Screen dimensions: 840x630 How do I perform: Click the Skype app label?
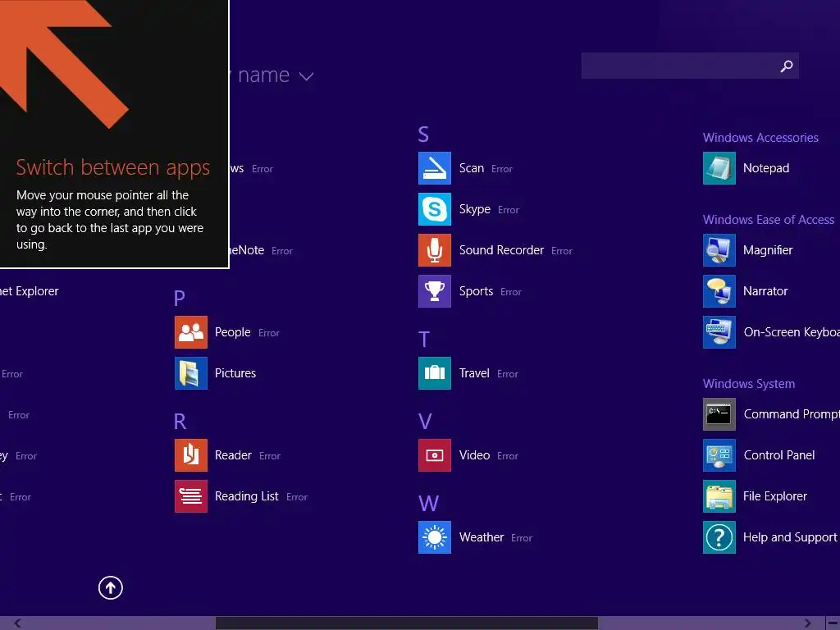475,209
